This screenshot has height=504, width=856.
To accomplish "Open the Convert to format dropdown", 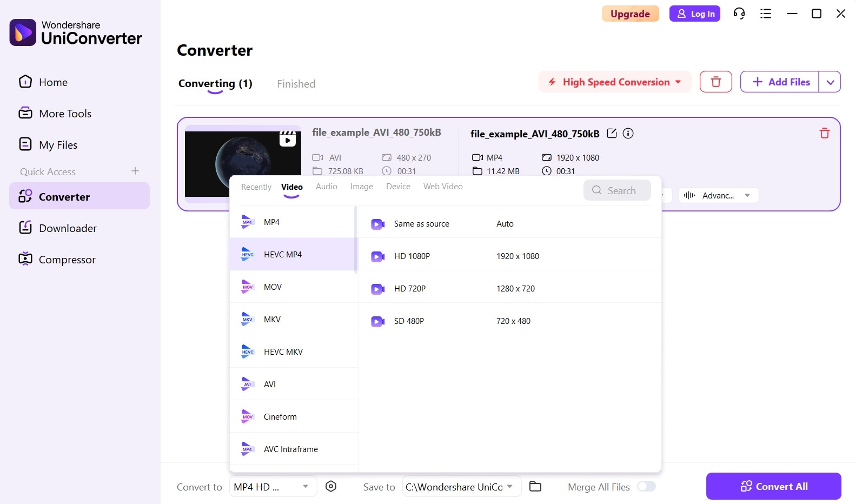I will click(x=273, y=487).
